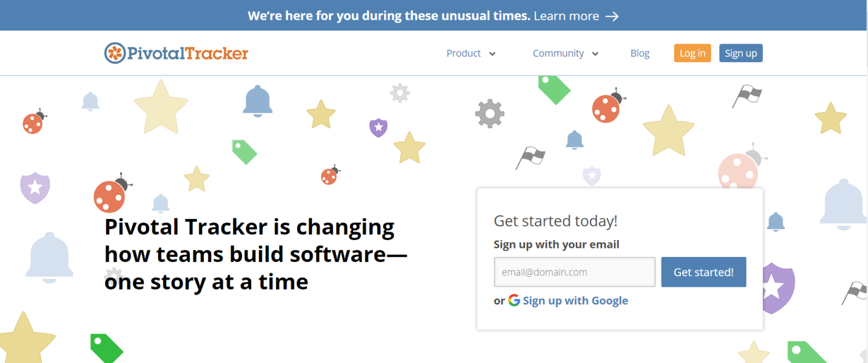Screen dimensions: 868x363
Task: Click the large gray gear icon
Action: click(489, 113)
